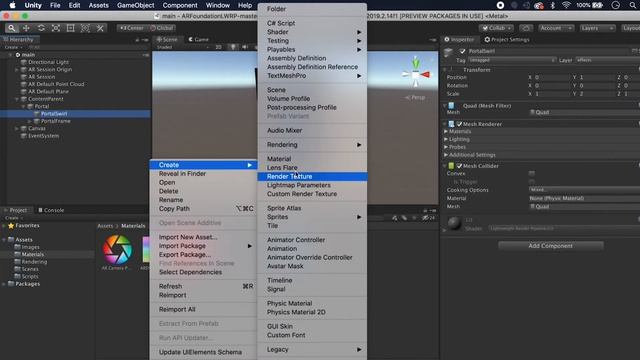Image resolution: width=640 pixels, height=360 pixels.
Task: Open Cooking Options dropdown
Action: pyautogui.click(x=584, y=190)
